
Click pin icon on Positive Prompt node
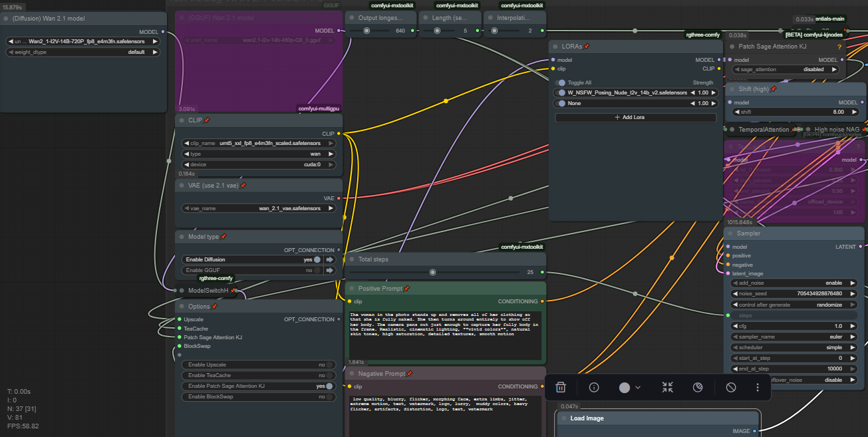pos(406,289)
